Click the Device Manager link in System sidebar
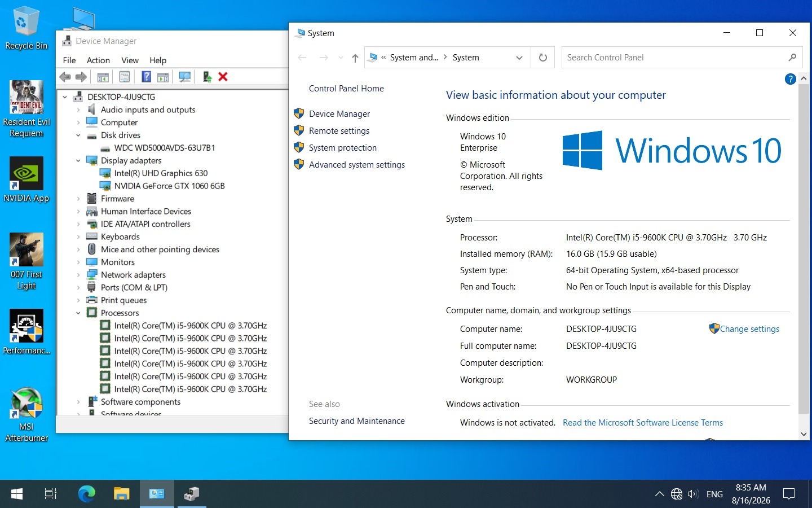Image resolution: width=812 pixels, height=508 pixels. (339, 114)
